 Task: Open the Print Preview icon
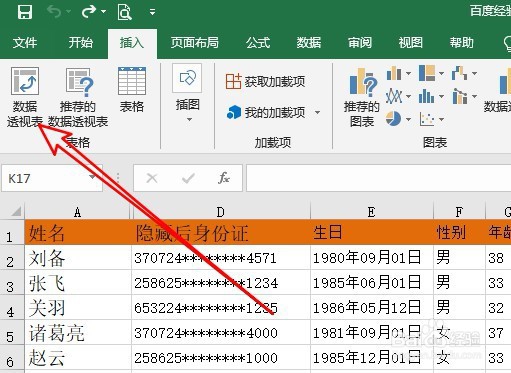[x=124, y=12]
